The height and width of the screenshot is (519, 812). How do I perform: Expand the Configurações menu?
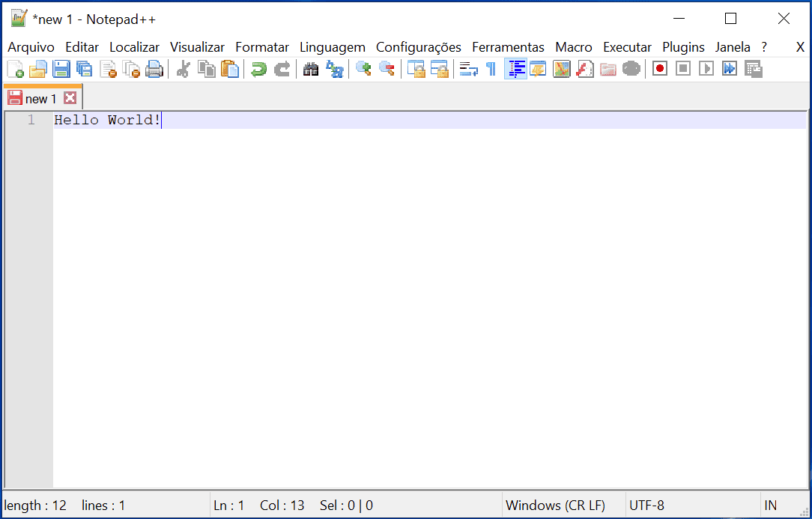coord(418,47)
